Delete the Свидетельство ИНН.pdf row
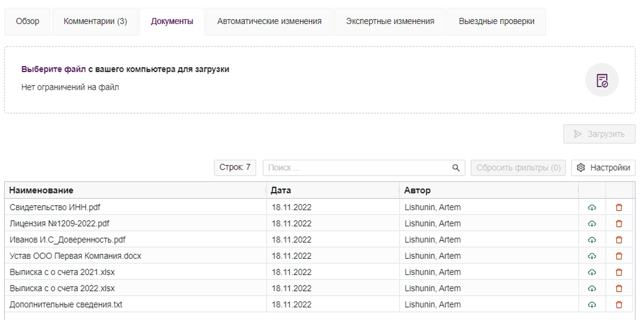644x320 pixels. tap(619, 207)
